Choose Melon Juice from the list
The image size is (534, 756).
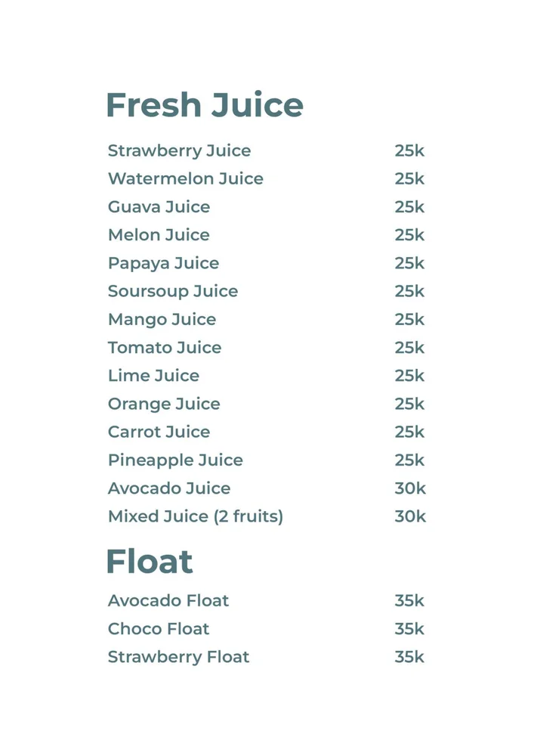159,235
